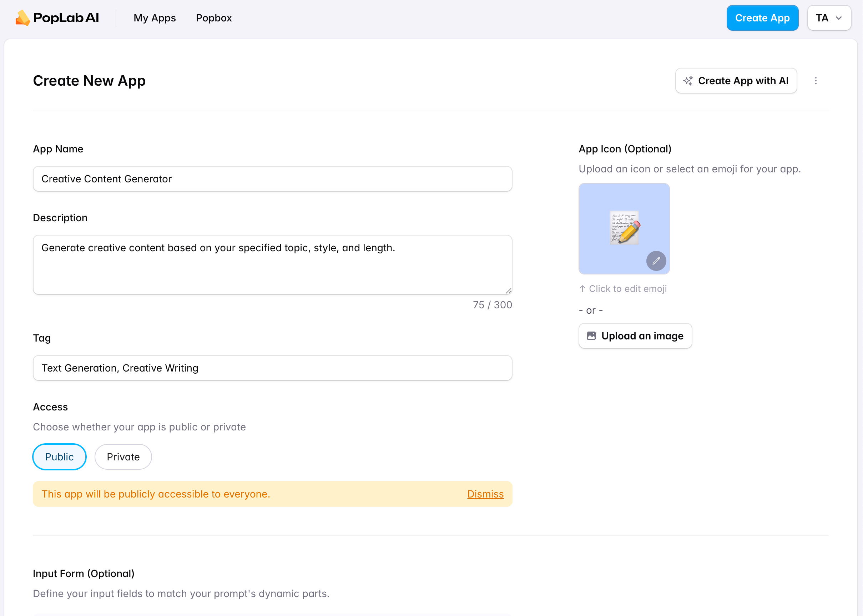Screen dimensions: 863x616
Task: Click Upload an image button
Action: tap(635, 336)
